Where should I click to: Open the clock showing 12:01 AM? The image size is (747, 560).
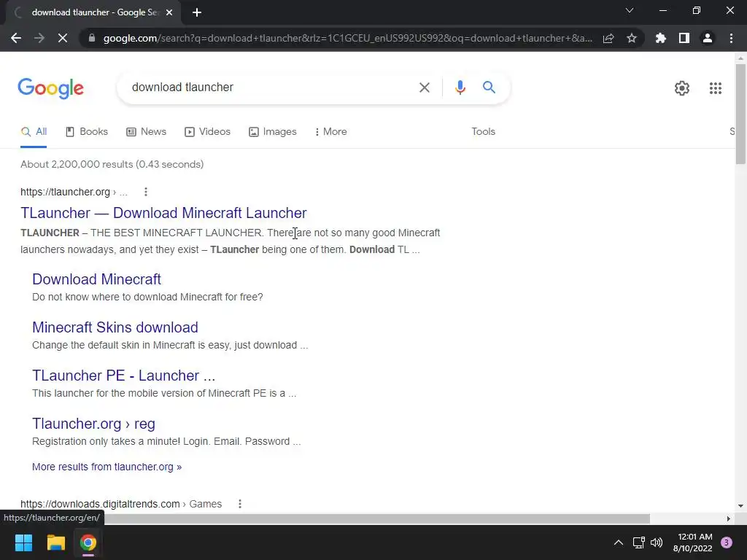(x=693, y=542)
